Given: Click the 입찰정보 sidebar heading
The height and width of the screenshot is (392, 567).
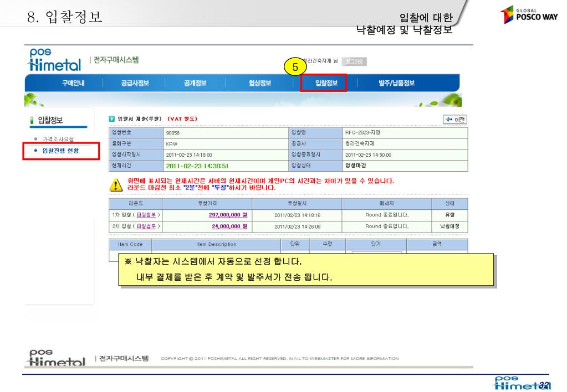Looking at the screenshot, I should 50,120.
